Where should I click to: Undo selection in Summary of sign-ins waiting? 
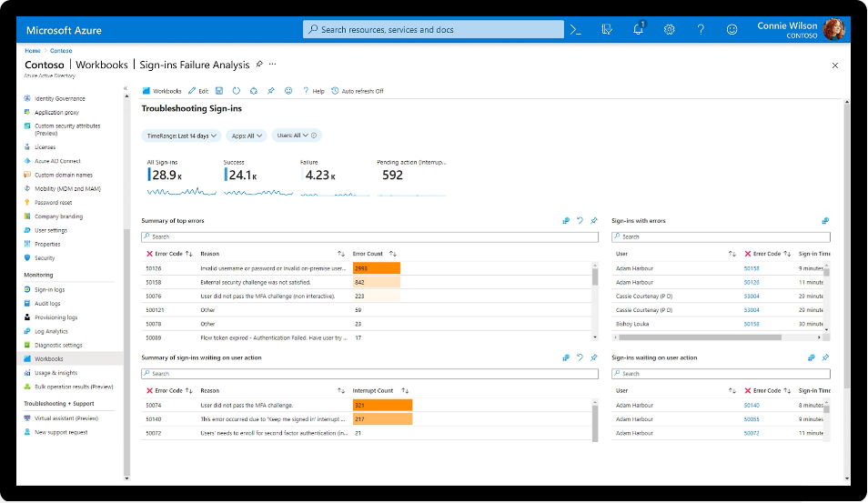[580, 358]
